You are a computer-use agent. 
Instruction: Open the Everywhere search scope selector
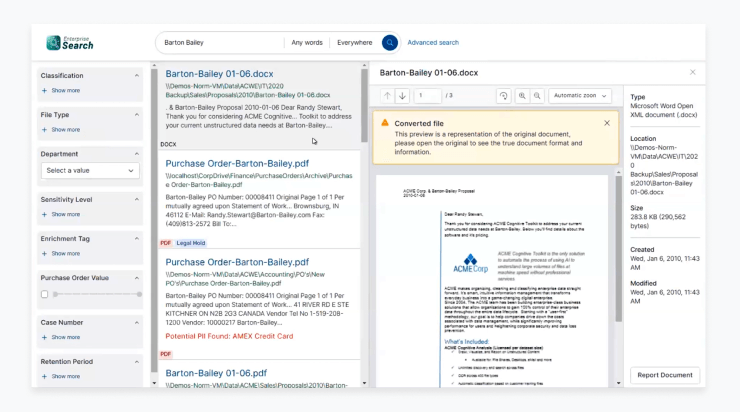[354, 42]
